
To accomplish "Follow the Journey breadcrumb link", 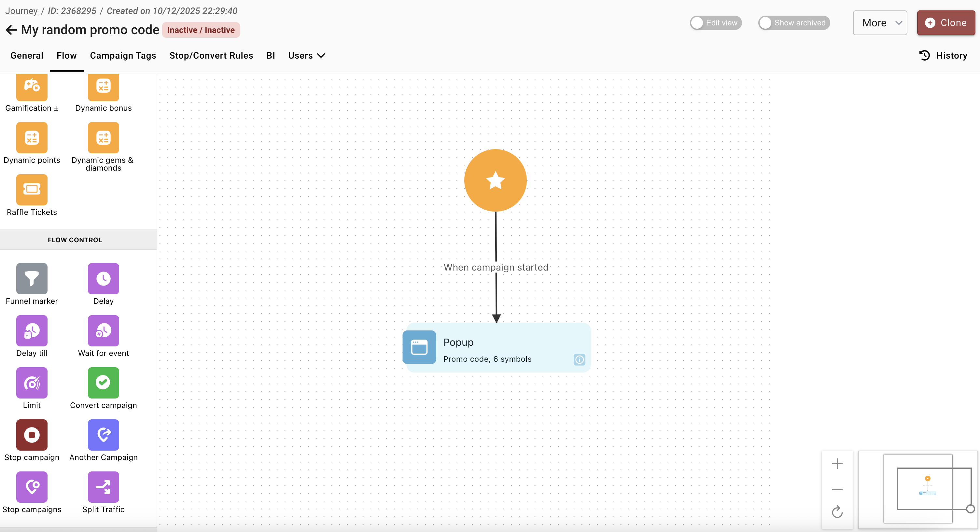I will tap(21, 11).
